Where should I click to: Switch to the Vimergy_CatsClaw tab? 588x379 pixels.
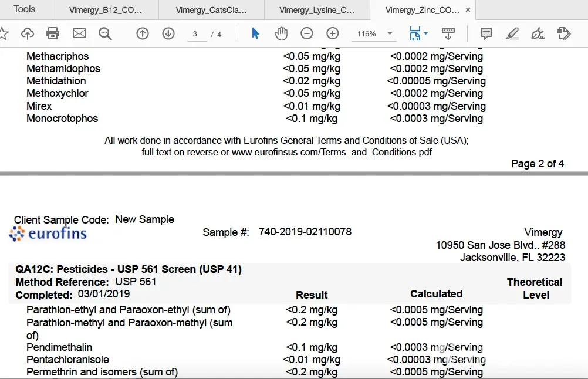coord(211,10)
